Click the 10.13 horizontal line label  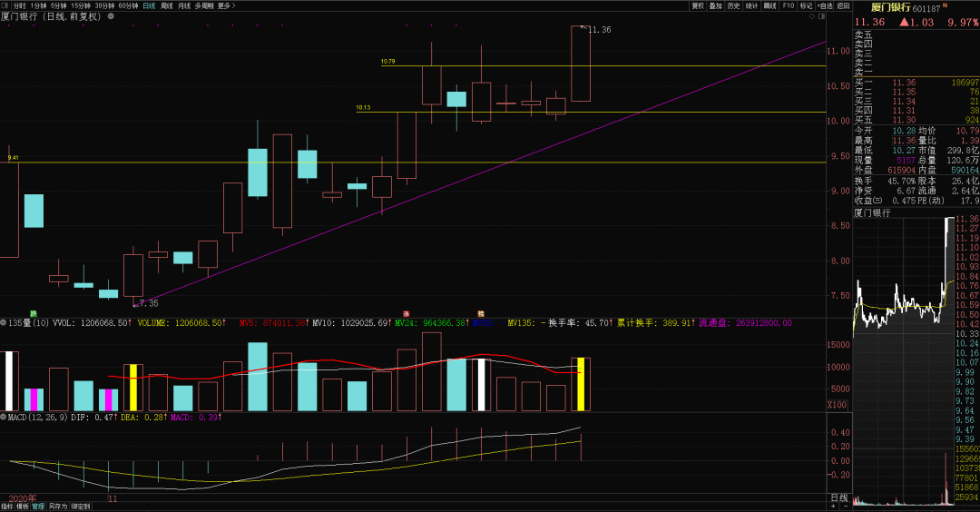coord(363,107)
